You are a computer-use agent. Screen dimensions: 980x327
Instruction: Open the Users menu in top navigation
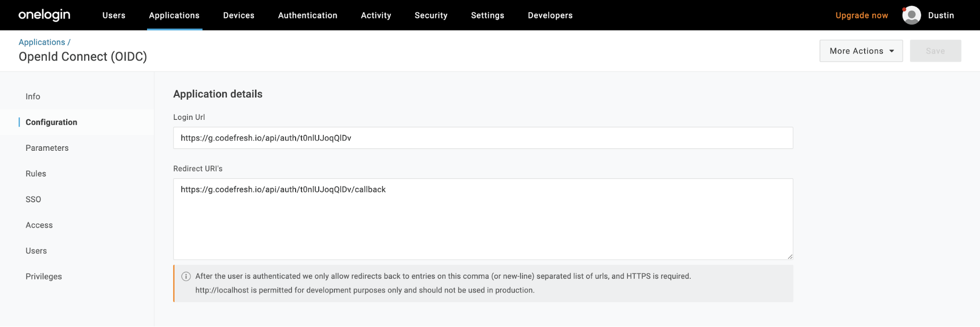click(114, 15)
